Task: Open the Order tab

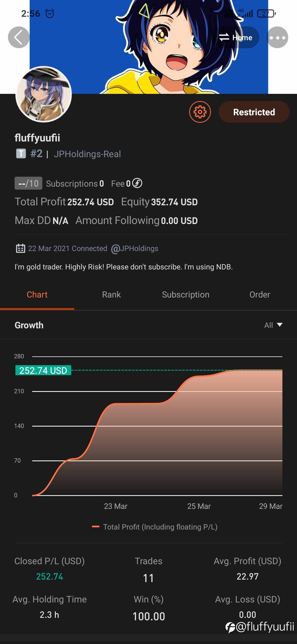Action: coord(260,294)
